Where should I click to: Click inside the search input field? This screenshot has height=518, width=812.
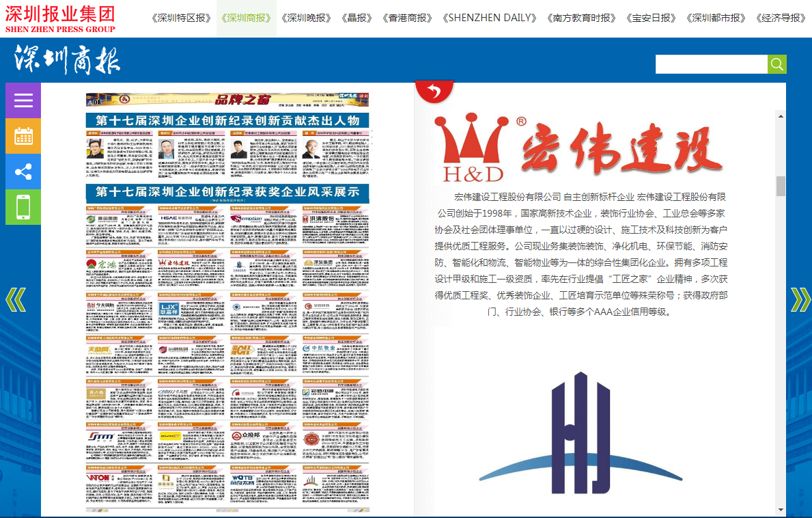pyautogui.click(x=711, y=64)
